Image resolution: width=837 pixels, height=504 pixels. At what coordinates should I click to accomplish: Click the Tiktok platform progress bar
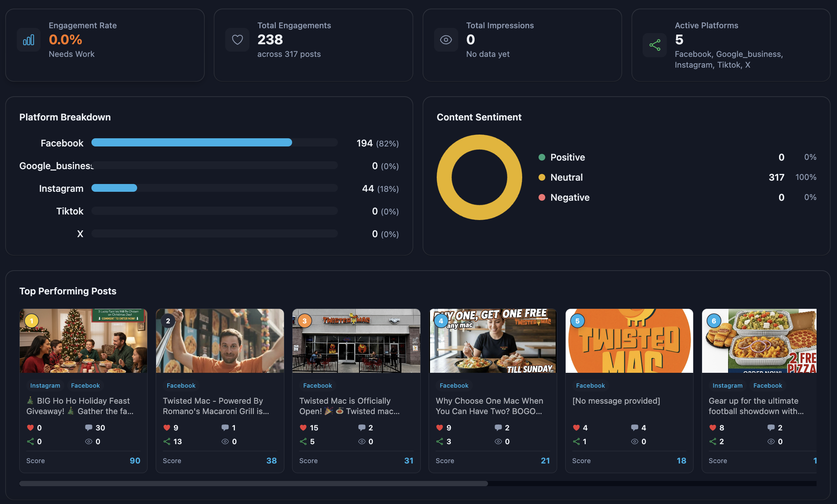click(214, 211)
